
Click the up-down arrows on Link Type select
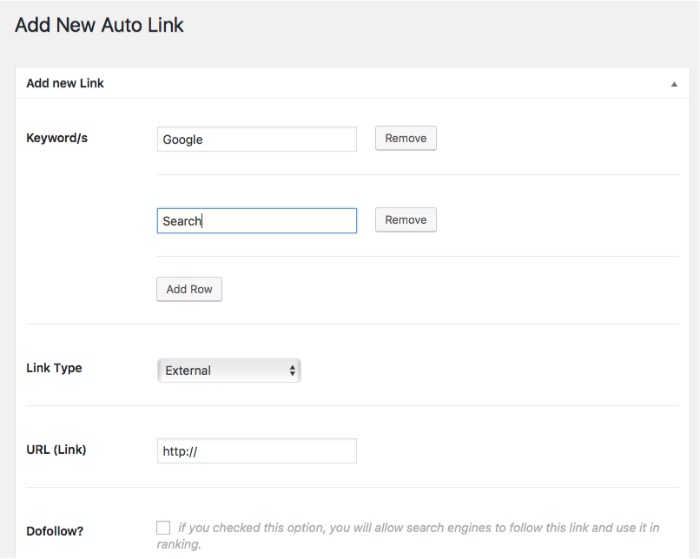[292, 370]
